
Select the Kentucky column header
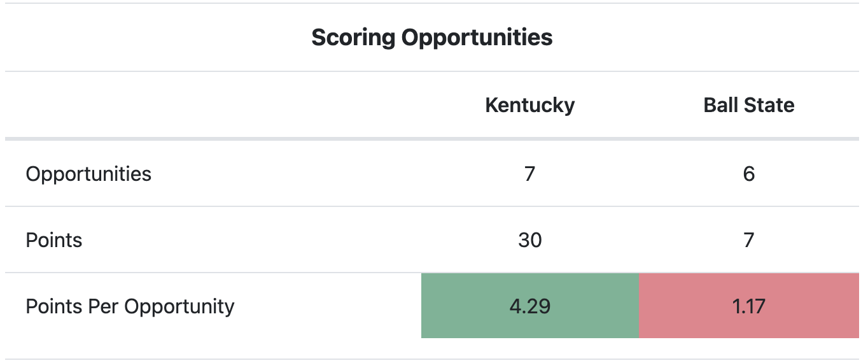click(529, 104)
